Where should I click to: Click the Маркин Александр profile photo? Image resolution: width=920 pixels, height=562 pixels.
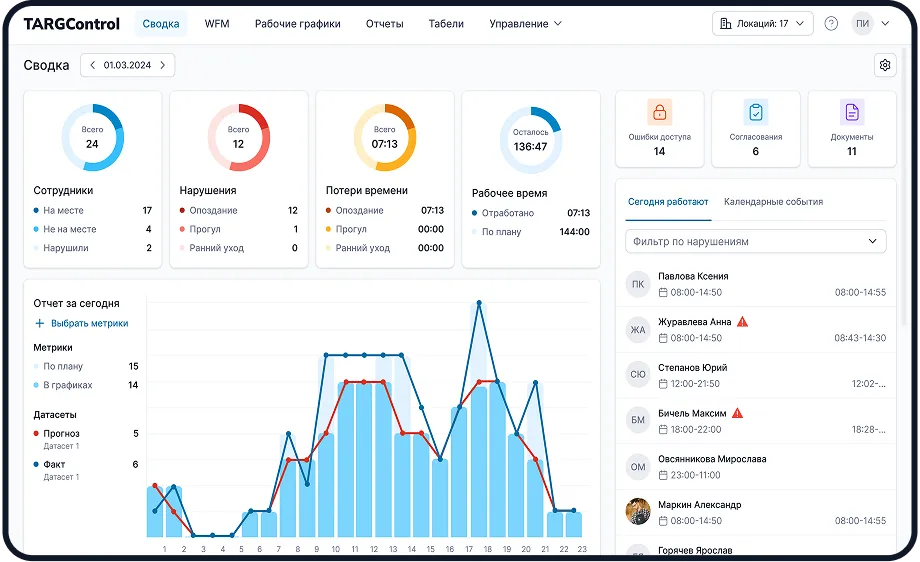click(x=638, y=512)
